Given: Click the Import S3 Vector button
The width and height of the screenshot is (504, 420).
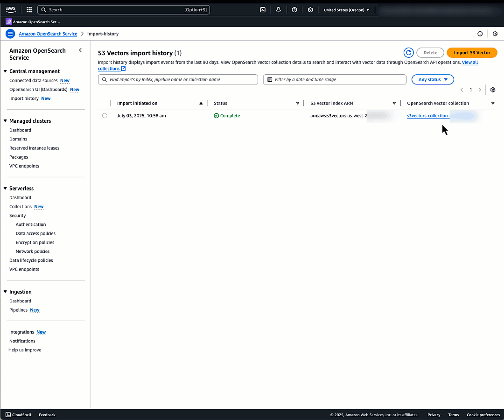Looking at the screenshot, I should (472, 53).
